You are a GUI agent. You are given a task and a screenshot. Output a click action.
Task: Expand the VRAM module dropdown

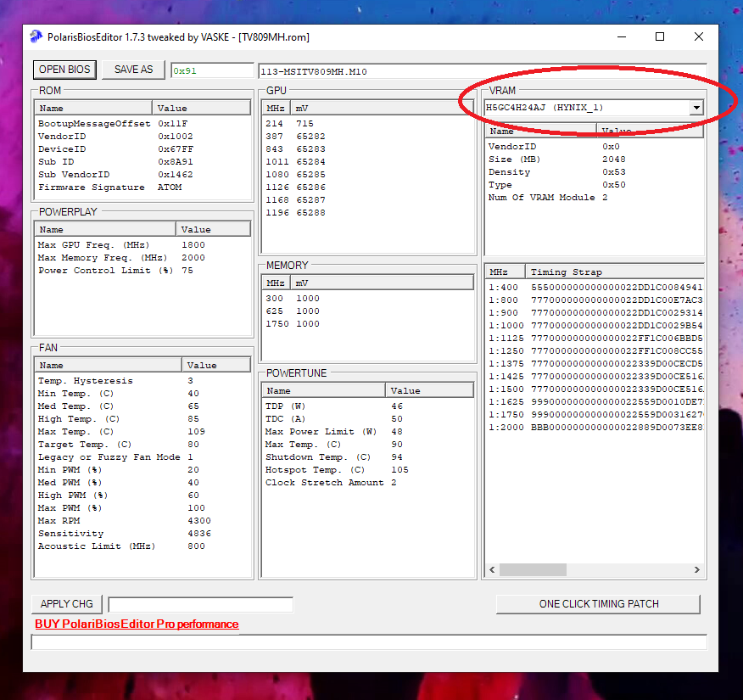696,108
